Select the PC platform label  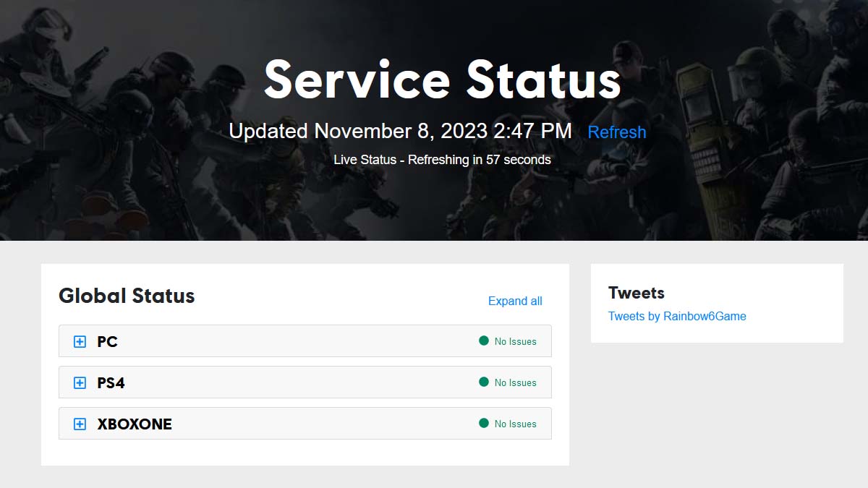click(x=107, y=342)
